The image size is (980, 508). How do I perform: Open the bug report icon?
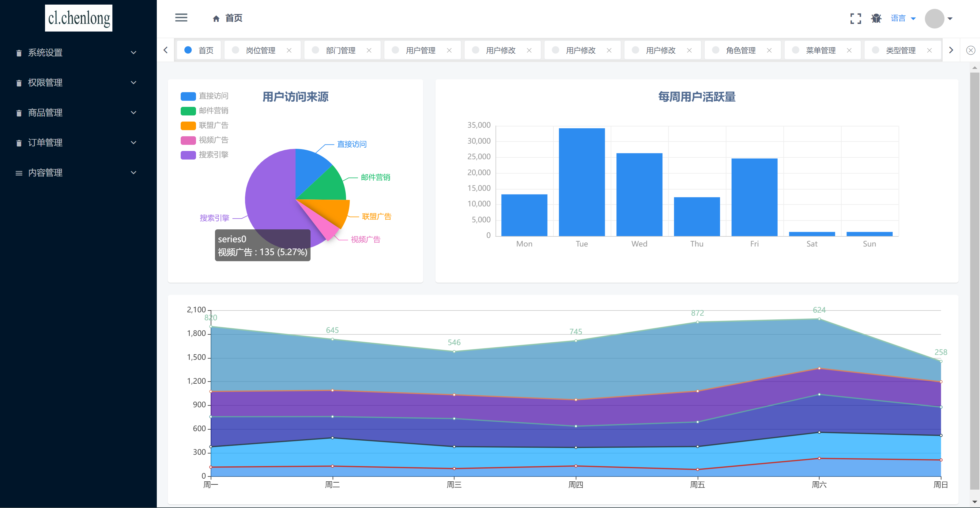click(x=876, y=18)
